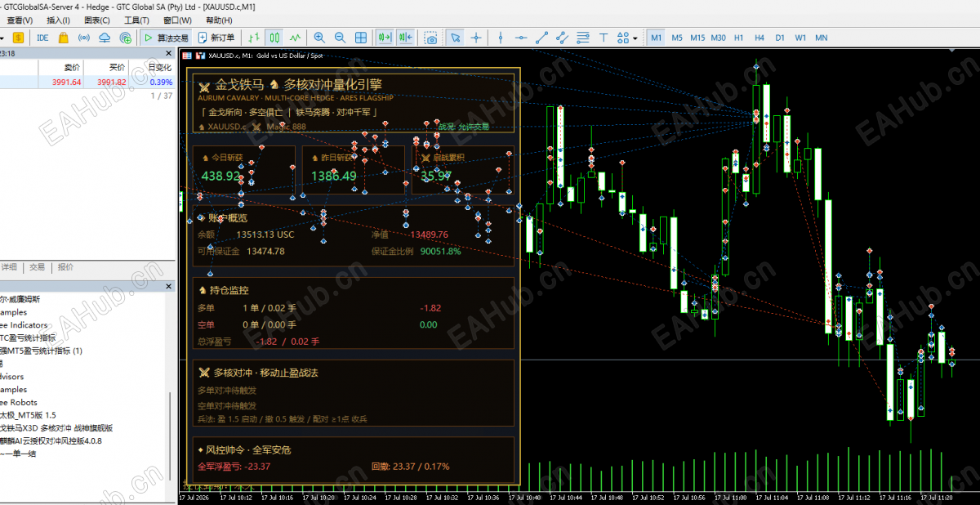Toggle chart auto-scroll to latest bar
Image resolution: width=980 pixels, height=505 pixels.
[385, 38]
